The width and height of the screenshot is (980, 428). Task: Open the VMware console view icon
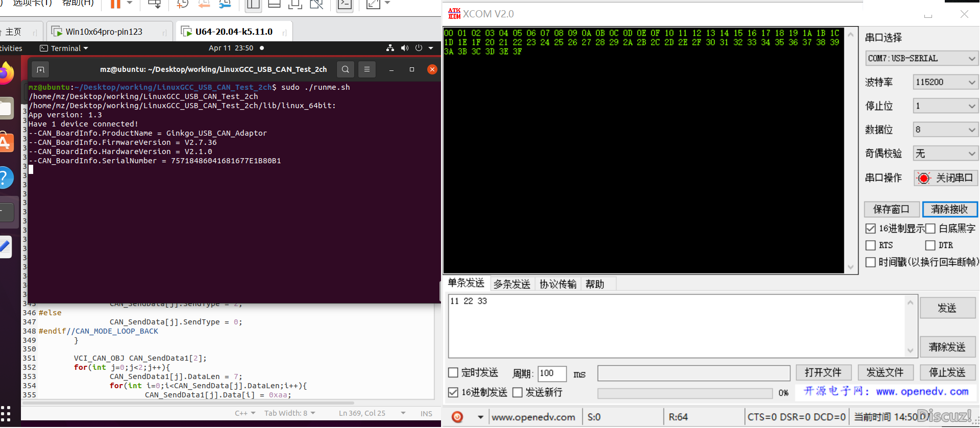tap(345, 4)
